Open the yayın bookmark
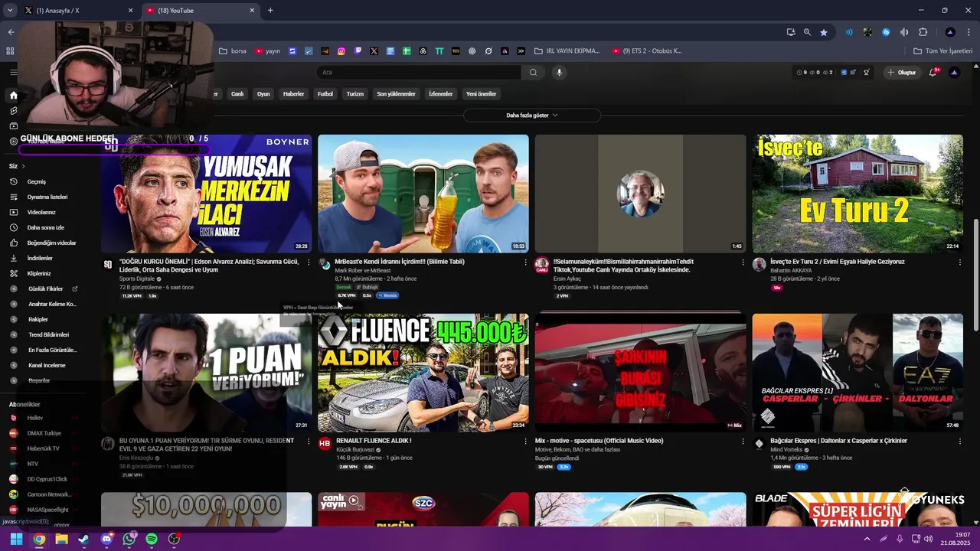 click(268, 51)
